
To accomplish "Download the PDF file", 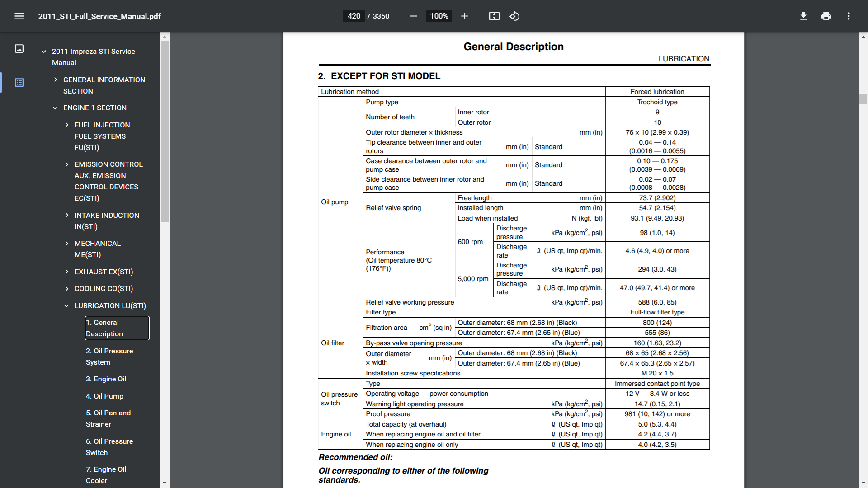I will 803,16.
